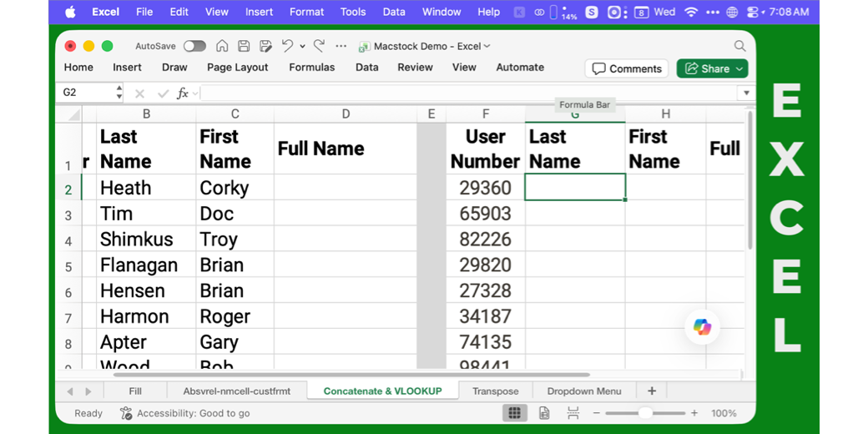Open the Automate ribbon tab
868x434 pixels.
(x=520, y=68)
